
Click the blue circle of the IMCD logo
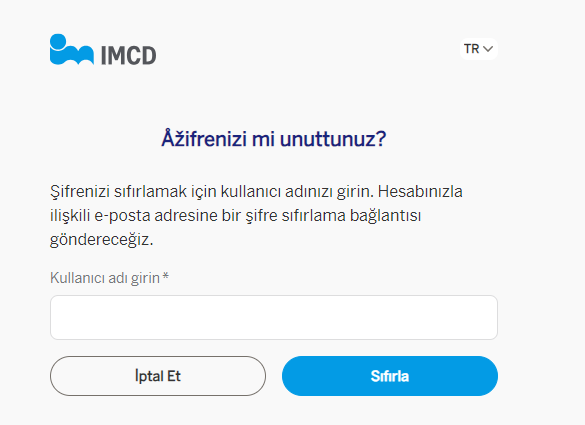[58, 41]
